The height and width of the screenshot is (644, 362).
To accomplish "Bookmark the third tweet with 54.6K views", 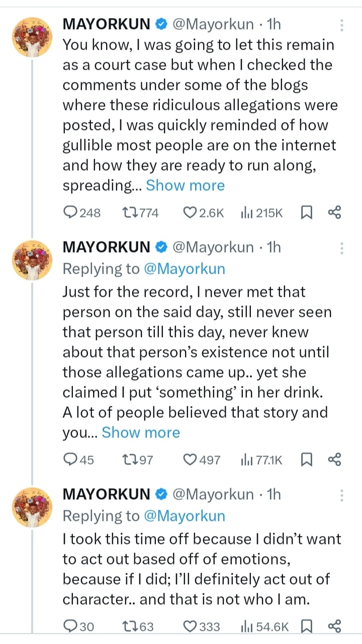I will [306, 626].
